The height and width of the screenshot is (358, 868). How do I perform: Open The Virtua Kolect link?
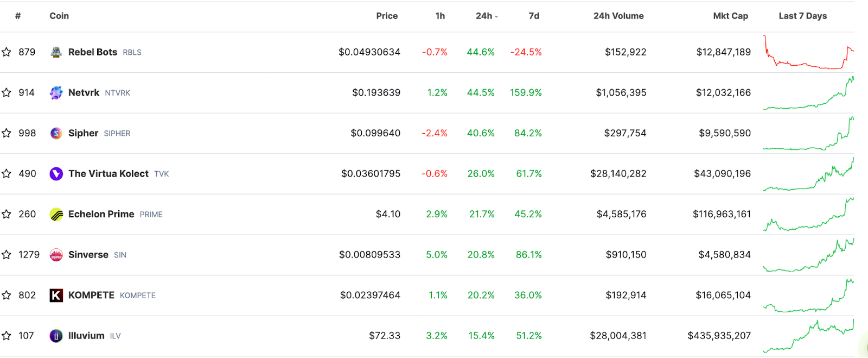click(108, 174)
